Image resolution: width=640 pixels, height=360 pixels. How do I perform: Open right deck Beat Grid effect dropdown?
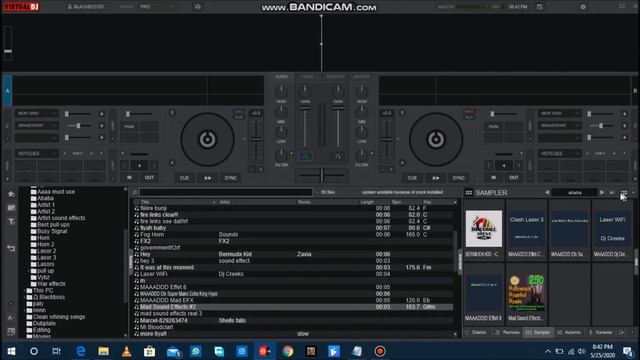point(559,113)
